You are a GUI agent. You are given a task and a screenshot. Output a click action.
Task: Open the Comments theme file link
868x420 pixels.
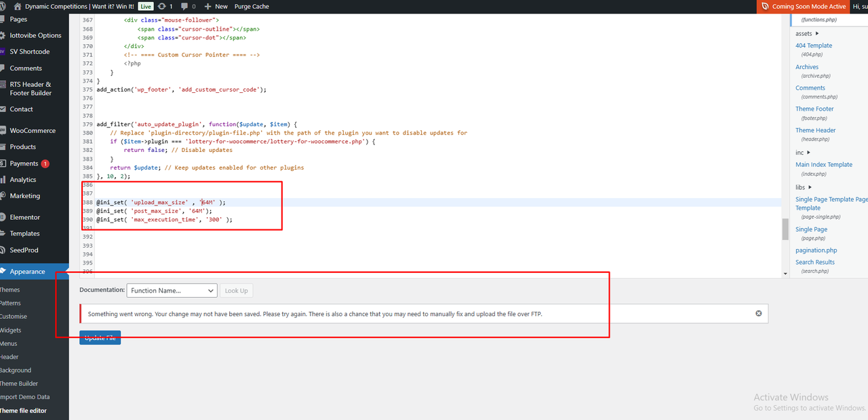pos(810,88)
